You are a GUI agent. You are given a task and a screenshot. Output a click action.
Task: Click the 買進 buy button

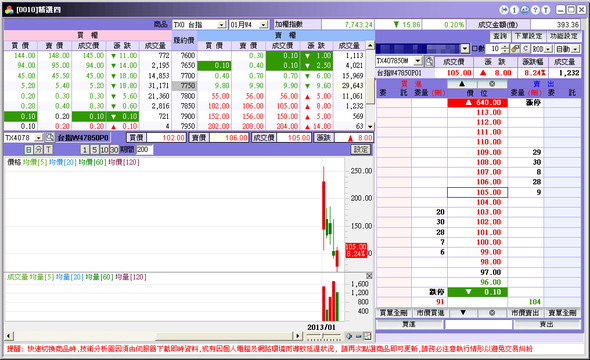(x=409, y=324)
